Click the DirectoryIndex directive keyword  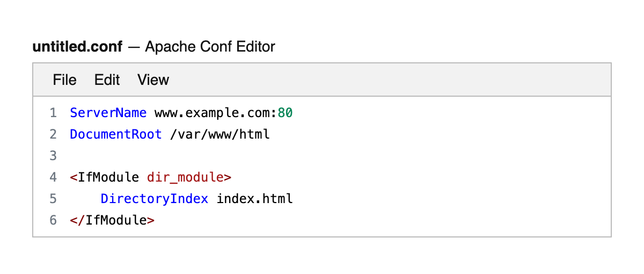pyautogui.click(x=154, y=199)
